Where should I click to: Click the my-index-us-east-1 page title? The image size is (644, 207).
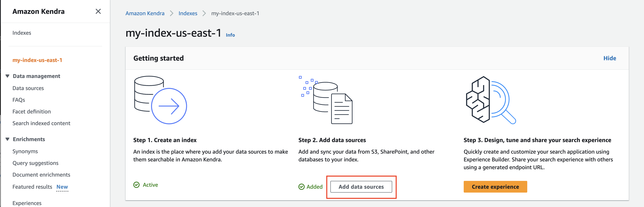(173, 33)
